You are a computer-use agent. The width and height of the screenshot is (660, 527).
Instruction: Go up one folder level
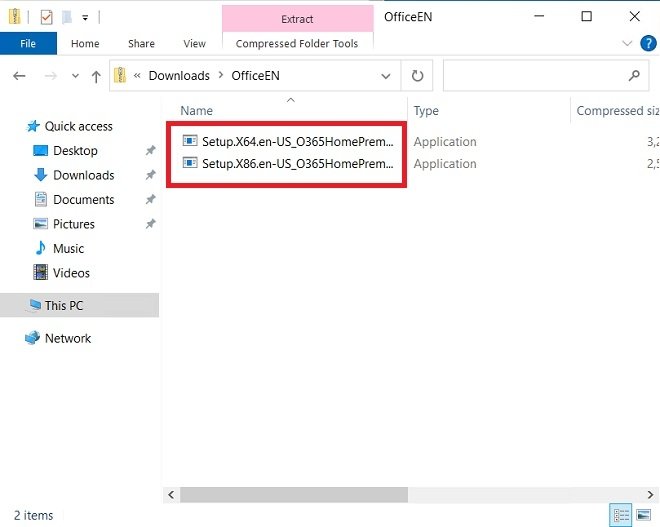point(96,76)
